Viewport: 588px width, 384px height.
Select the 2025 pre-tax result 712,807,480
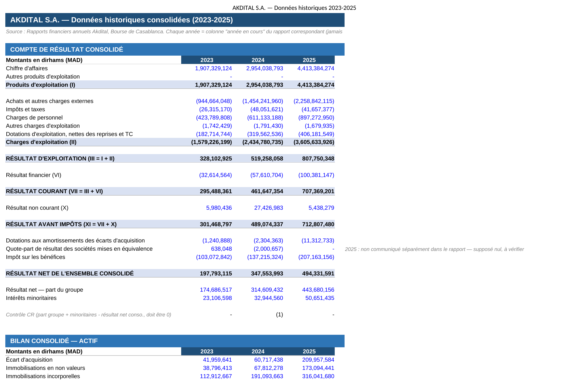point(318,224)
